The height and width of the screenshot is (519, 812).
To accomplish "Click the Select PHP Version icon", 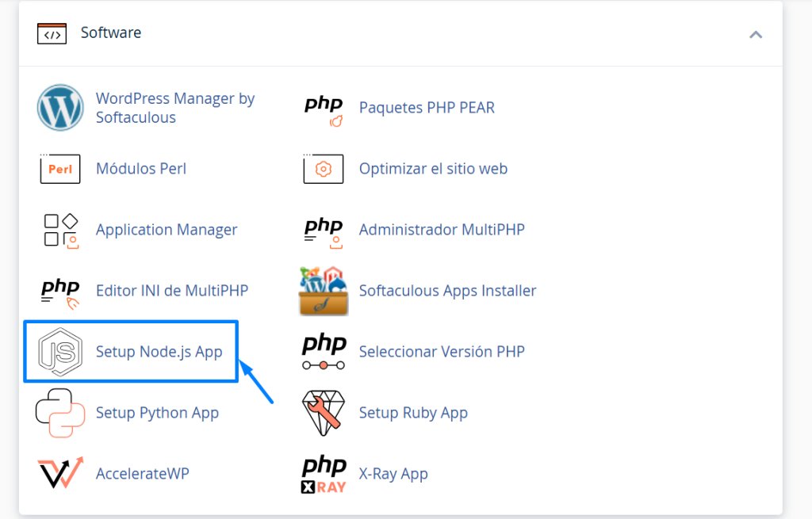I will (x=324, y=352).
